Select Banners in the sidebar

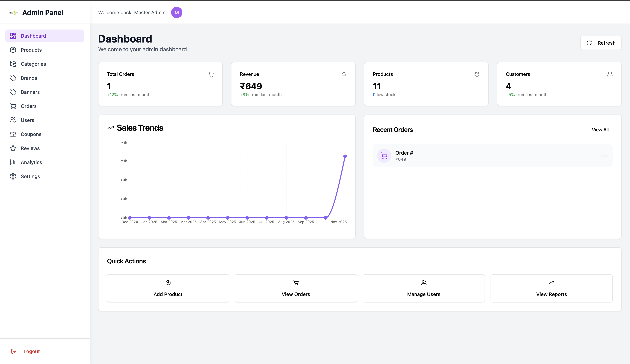(x=30, y=92)
